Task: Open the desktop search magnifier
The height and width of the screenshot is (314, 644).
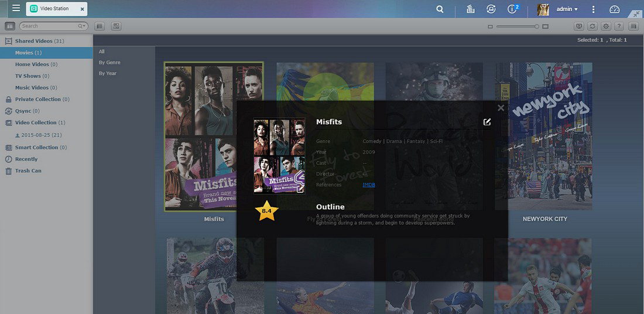Action: pyautogui.click(x=440, y=9)
